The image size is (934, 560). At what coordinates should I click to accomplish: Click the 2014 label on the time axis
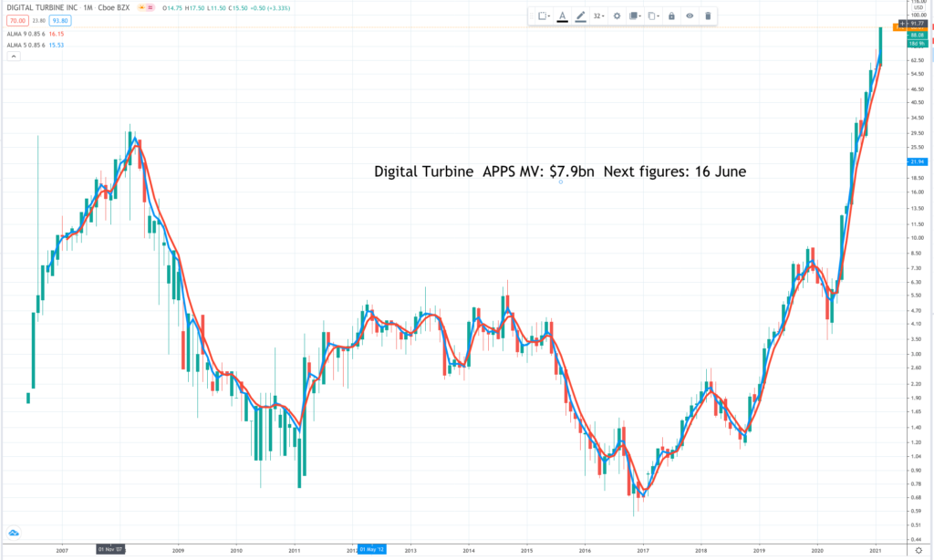click(469, 551)
